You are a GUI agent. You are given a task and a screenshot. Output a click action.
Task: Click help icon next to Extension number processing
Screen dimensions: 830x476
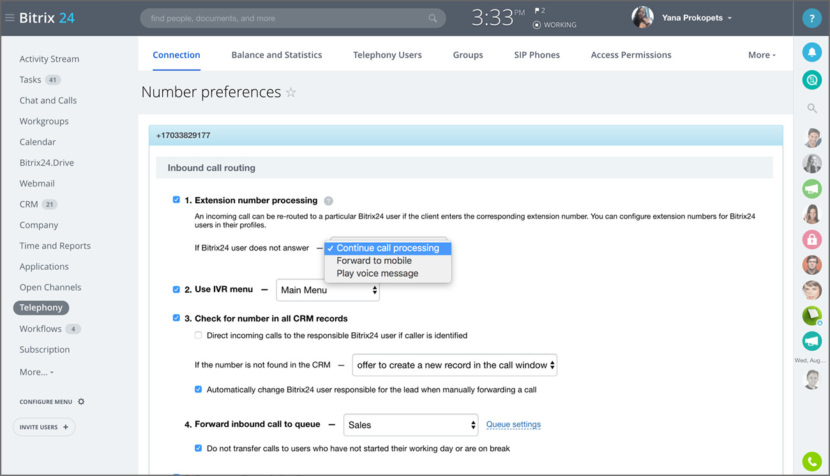pyautogui.click(x=328, y=201)
